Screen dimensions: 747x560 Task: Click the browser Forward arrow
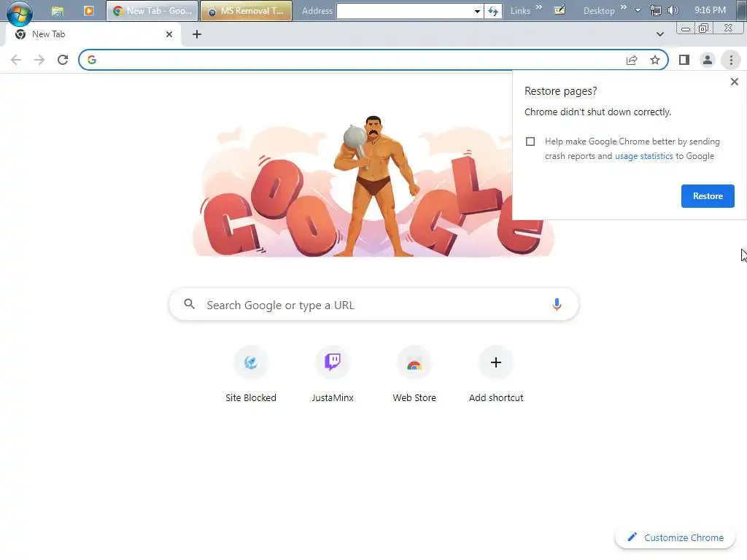click(x=39, y=60)
